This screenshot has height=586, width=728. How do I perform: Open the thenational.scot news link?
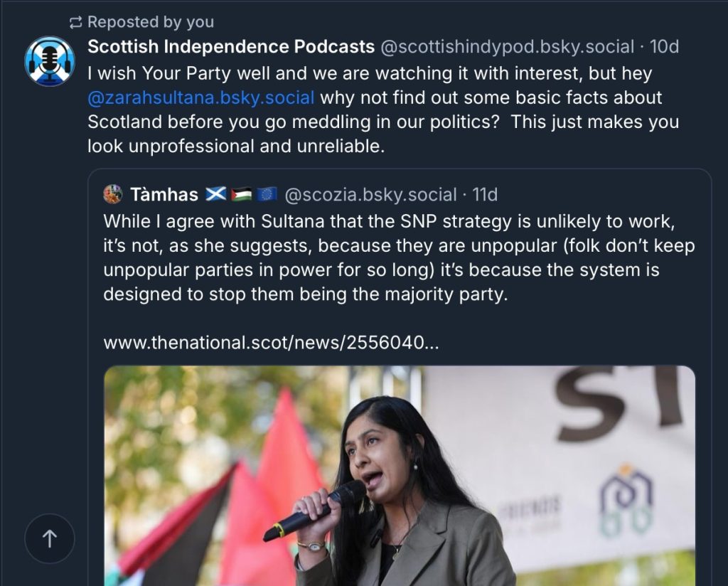pos(271,343)
